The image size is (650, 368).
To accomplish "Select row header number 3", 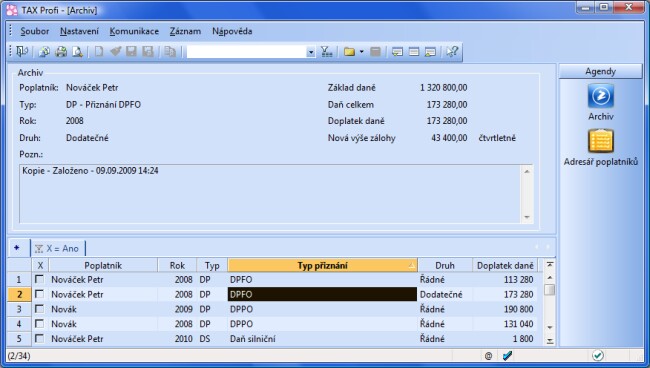I will coord(19,309).
